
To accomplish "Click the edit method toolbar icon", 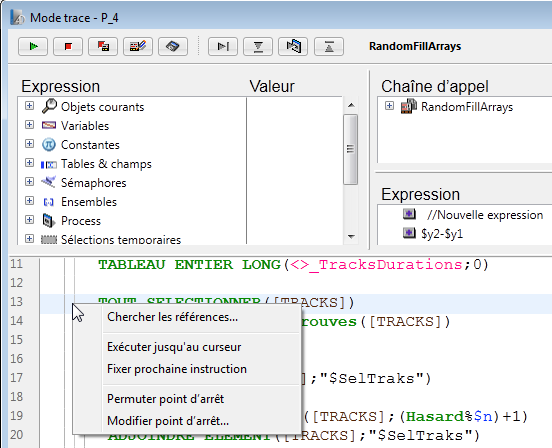I will (x=138, y=46).
